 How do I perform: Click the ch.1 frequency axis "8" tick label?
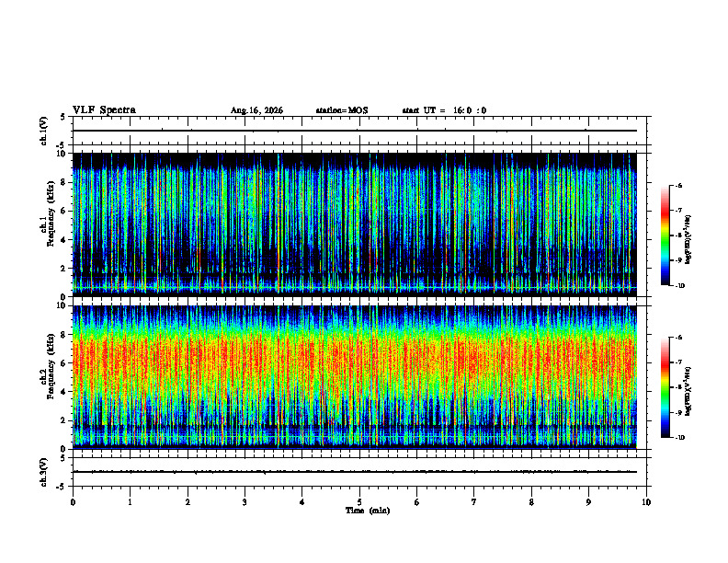coord(64,182)
